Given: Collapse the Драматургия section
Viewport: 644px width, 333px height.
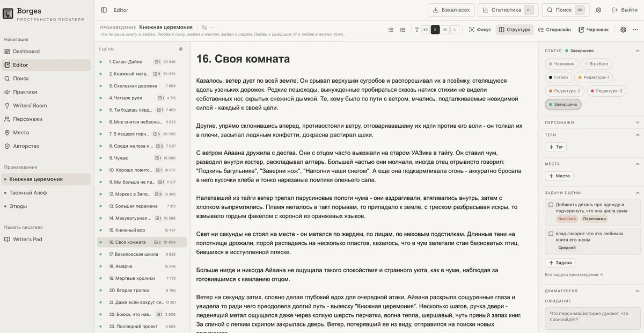Looking at the screenshot, I should (638, 291).
